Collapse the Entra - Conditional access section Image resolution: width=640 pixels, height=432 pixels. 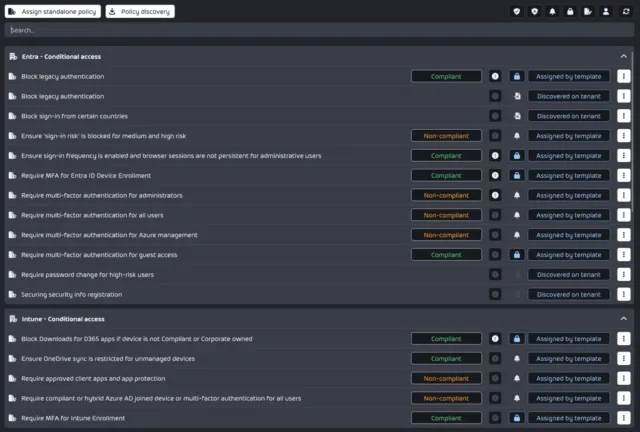[x=623, y=56]
